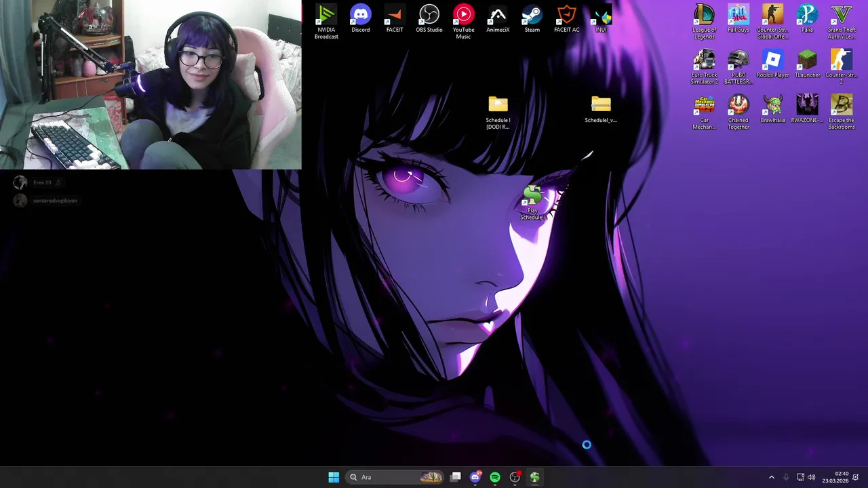The image size is (868, 488).
Task: Switch to the Schedule I taskbar app
Action: pyautogui.click(x=534, y=477)
